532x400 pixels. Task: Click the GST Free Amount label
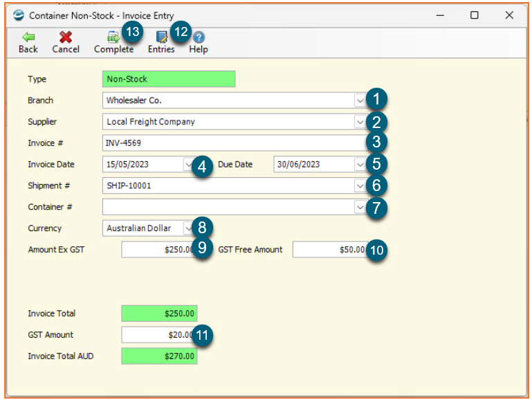click(250, 250)
